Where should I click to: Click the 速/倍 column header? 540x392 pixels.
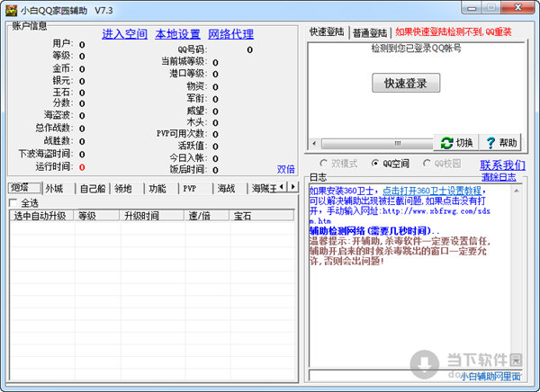[207, 216]
